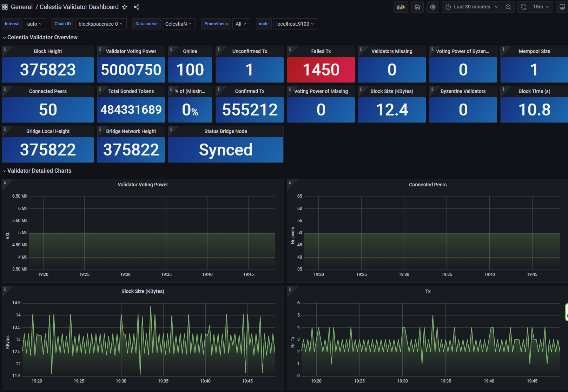Image resolution: width=568 pixels, height=392 pixels.
Task: Open dashboard settings with the gear icon
Action: (432, 7)
